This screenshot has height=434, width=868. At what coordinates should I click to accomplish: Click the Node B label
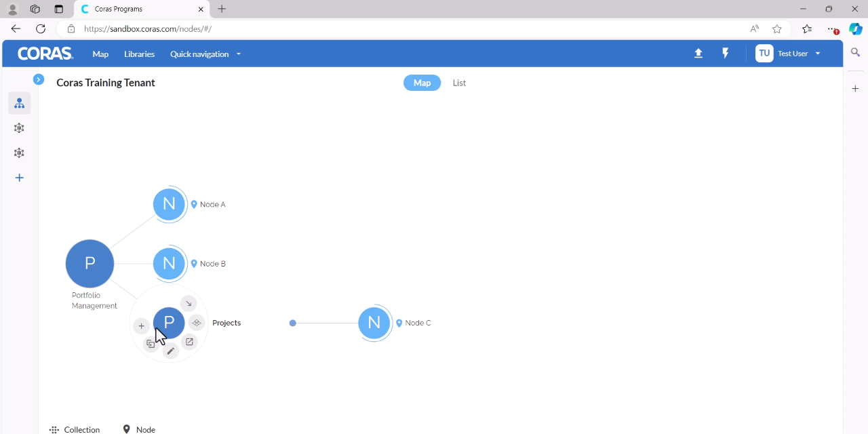coord(212,264)
